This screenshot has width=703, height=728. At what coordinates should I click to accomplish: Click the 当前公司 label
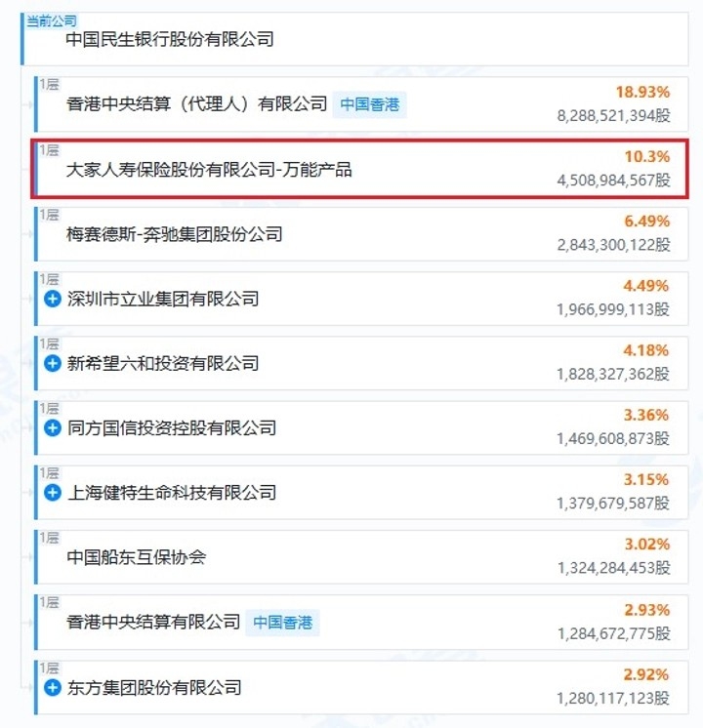pyautogui.click(x=52, y=20)
